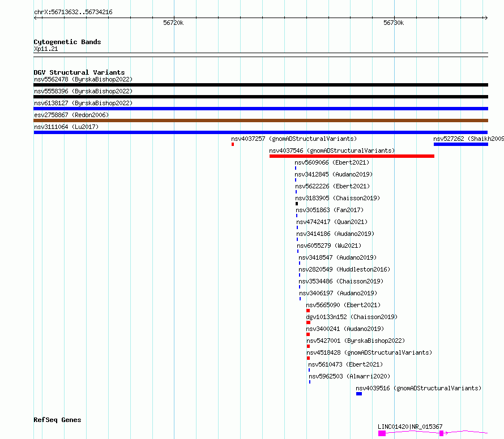This screenshot has height=439, width=504.
Task: Open nsv4039516 (gnomADStructuralVariants) variant
Action: (x=419, y=388)
